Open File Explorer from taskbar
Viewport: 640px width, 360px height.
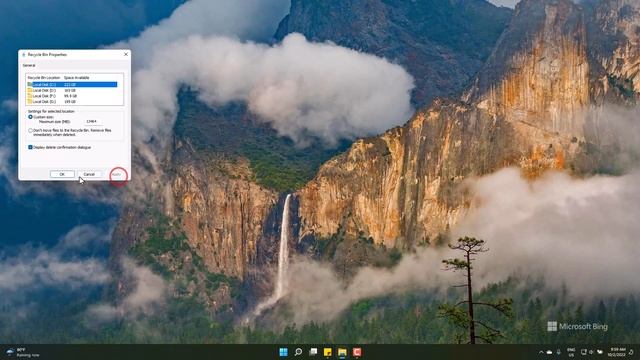pos(342,352)
